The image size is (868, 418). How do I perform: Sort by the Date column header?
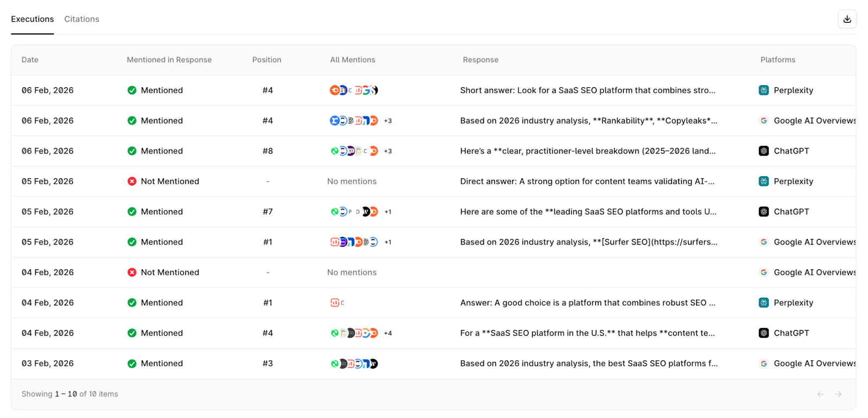[x=30, y=60]
